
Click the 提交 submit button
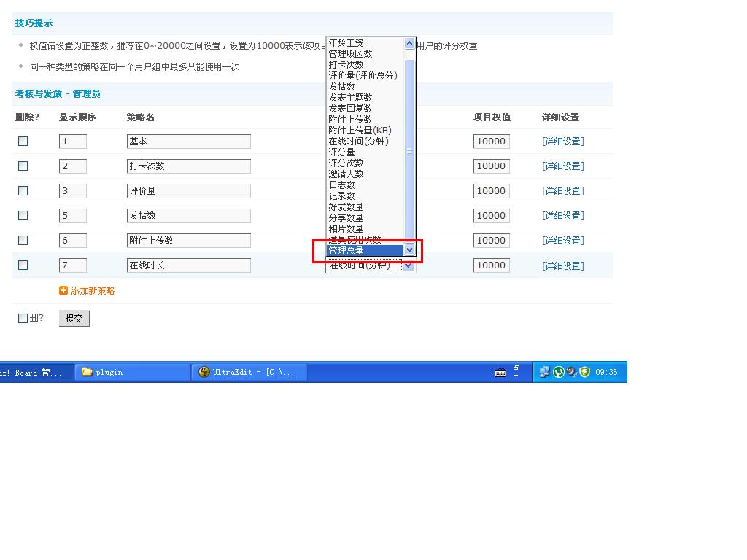click(x=74, y=318)
